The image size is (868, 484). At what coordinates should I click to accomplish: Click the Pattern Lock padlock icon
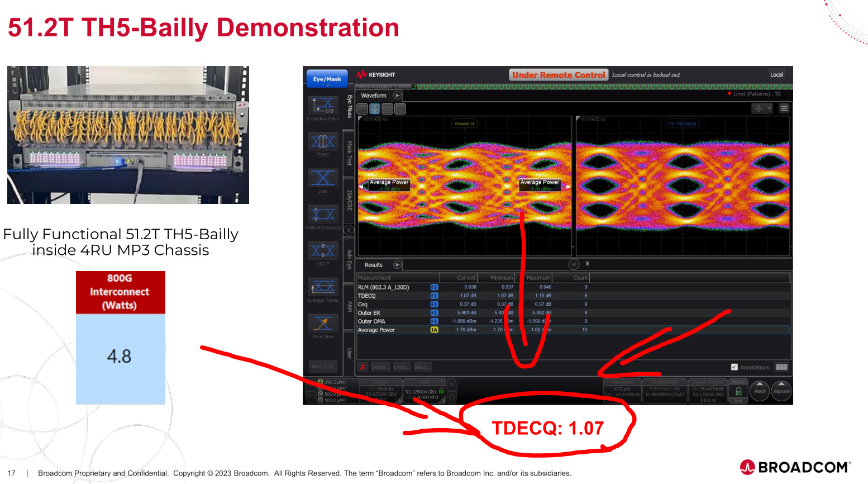click(x=738, y=391)
